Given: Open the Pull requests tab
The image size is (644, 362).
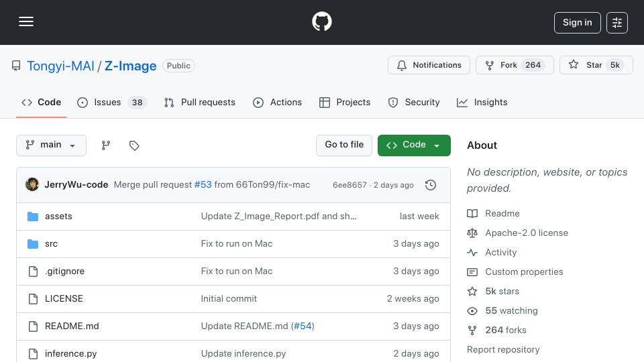Looking at the screenshot, I should 200,102.
